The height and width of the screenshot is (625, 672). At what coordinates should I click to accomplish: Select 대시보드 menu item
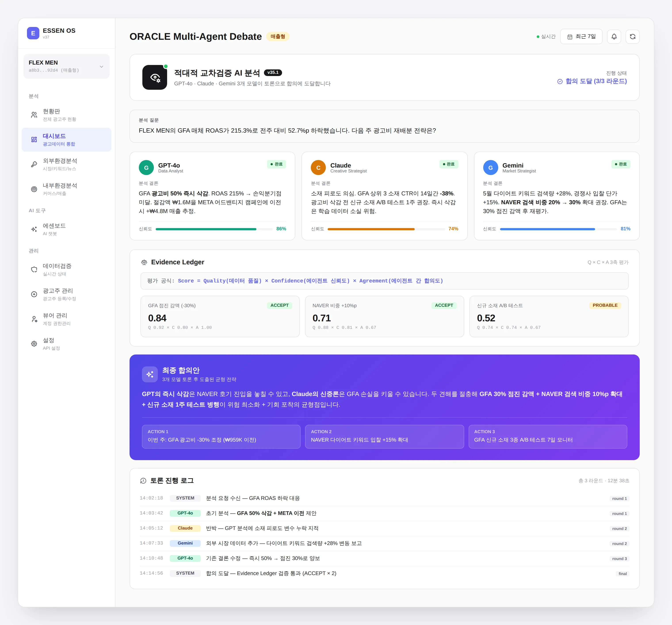click(x=66, y=140)
